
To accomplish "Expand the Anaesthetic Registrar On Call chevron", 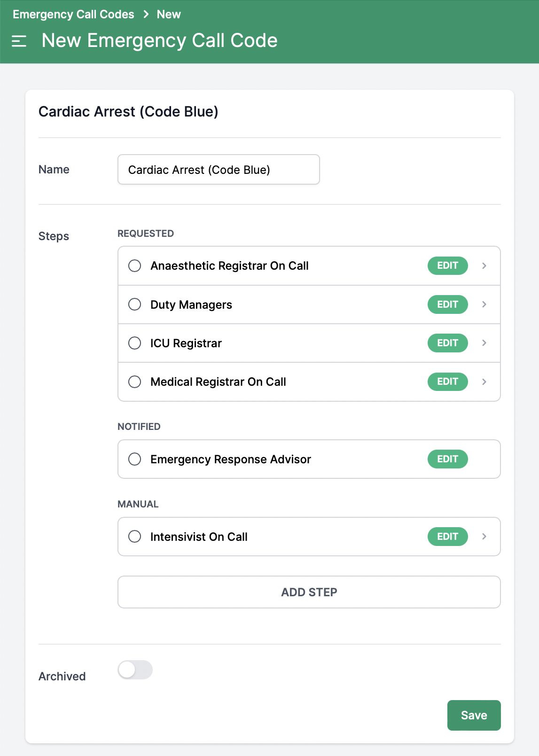I will pyautogui.click(x=484, y=266).
